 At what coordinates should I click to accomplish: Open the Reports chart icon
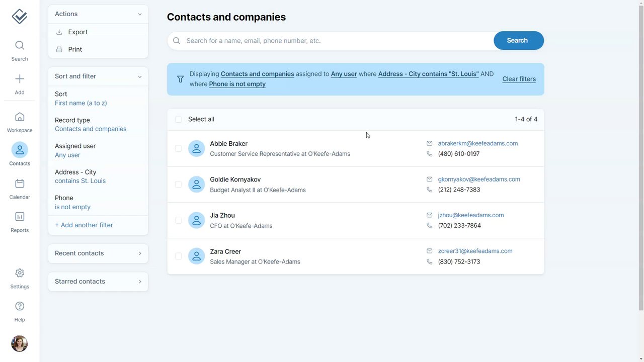[20, 217]
